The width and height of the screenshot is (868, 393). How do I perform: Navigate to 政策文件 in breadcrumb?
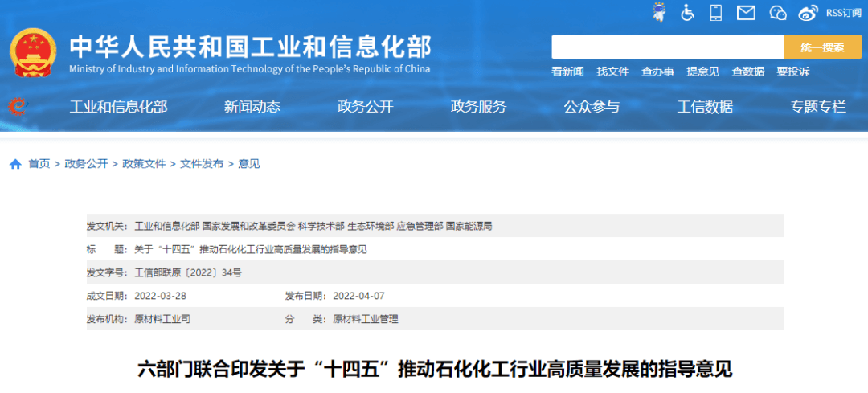click(x=144, y=164)
